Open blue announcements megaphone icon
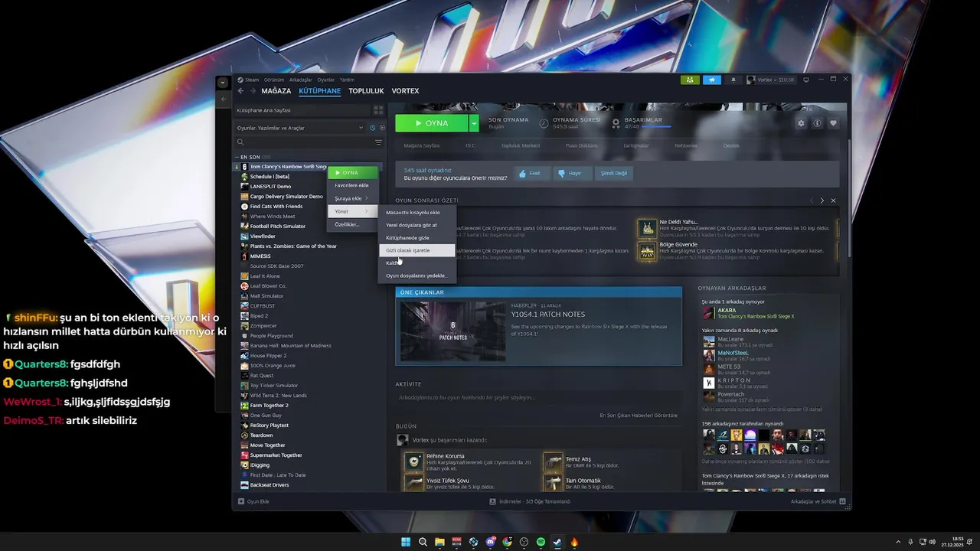This screenshot has width=980, height=551. [x=711, y=80]
